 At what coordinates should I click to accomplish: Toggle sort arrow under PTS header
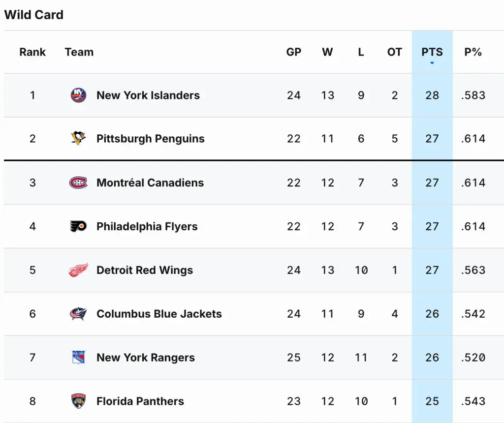point(432,63)
